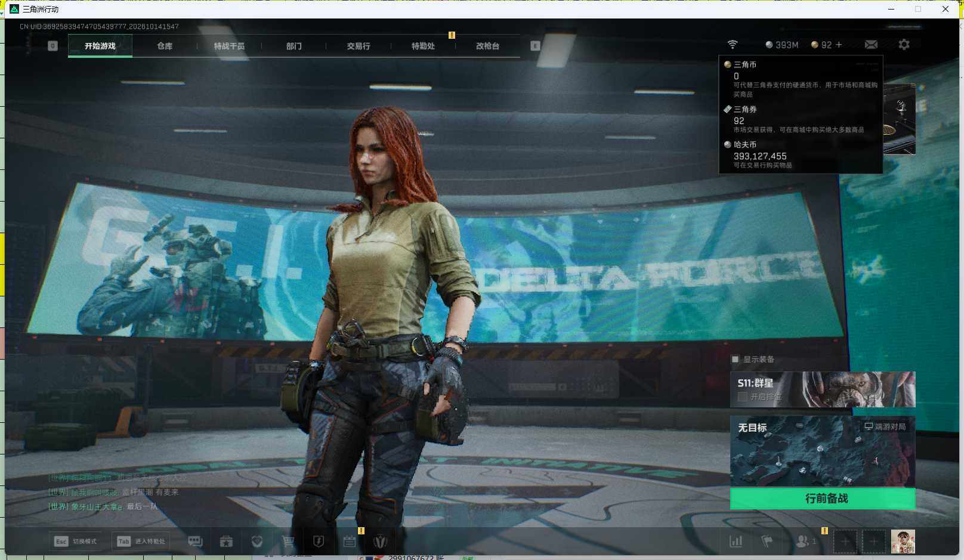The image size is (964, 560).
Task: Click the heart diamond badge icon
Action: (257, 542)
